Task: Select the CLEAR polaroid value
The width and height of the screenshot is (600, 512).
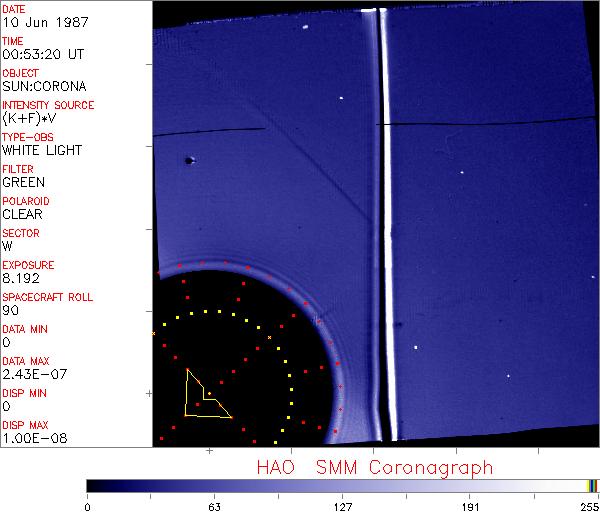Action: coord(22,214)
